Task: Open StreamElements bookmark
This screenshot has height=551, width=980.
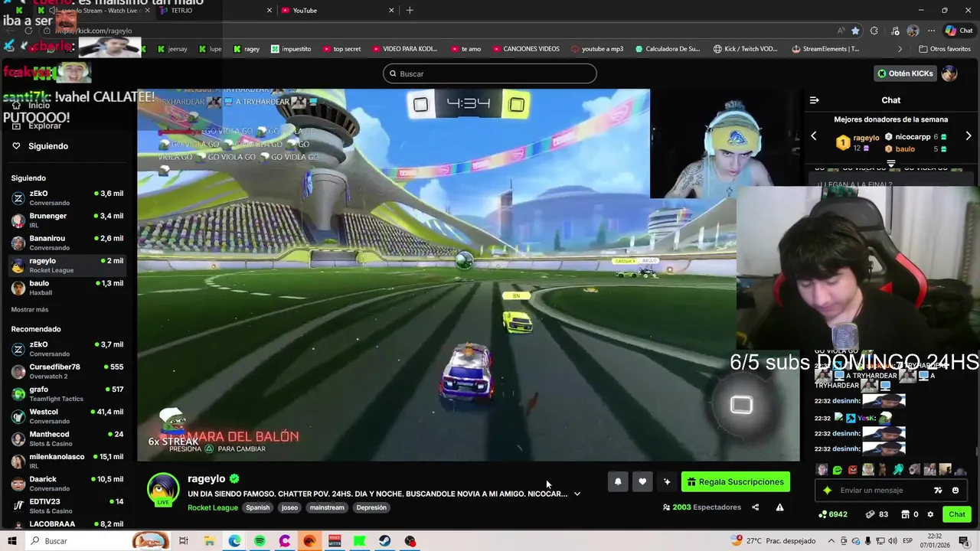Action: point(825,49)
